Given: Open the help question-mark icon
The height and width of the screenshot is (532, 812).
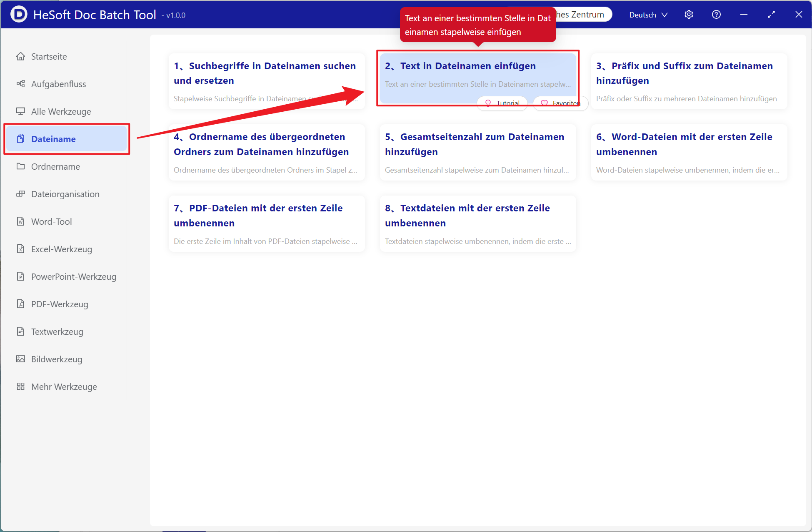Looking at the screenshot, I should pyautogui.click(x=716, y=15).
